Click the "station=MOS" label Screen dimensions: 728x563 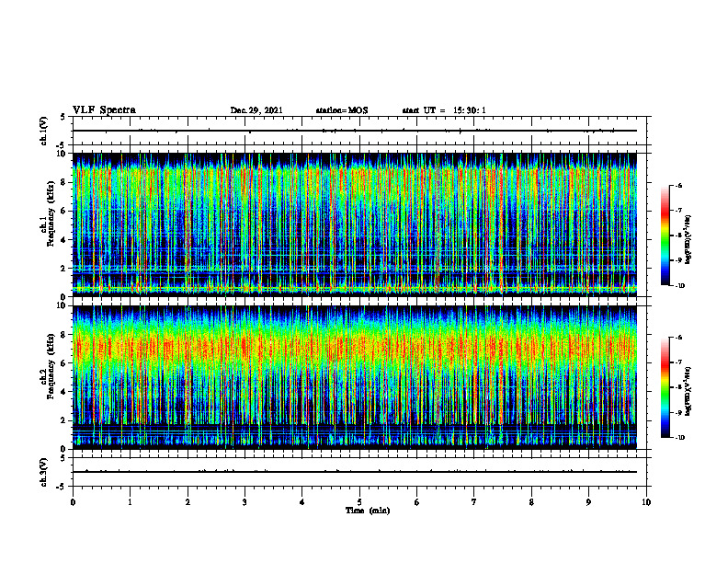[342, 110]
